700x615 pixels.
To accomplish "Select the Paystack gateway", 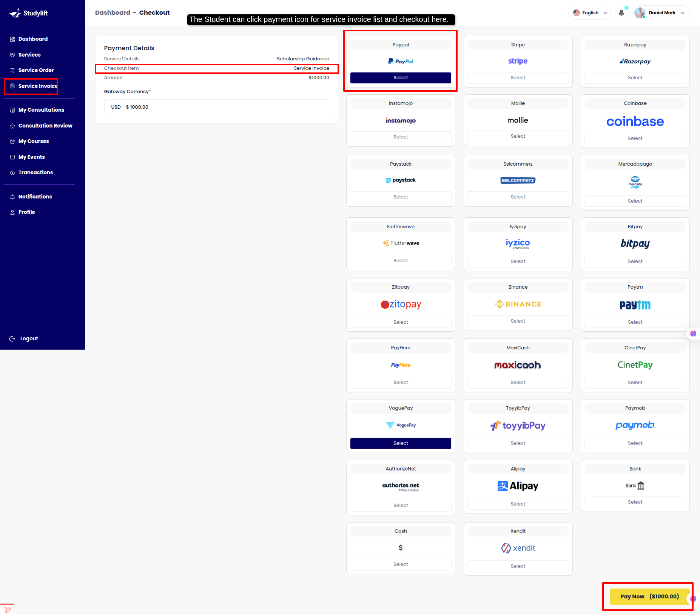I will tap(401, 197).
